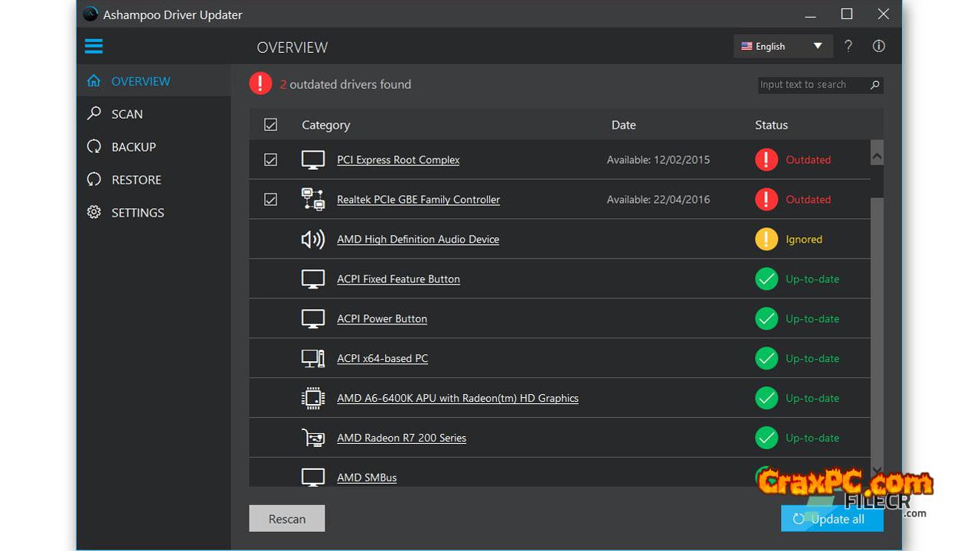Click the help question mark icon
980x551 pixels.
click(848, 46)
